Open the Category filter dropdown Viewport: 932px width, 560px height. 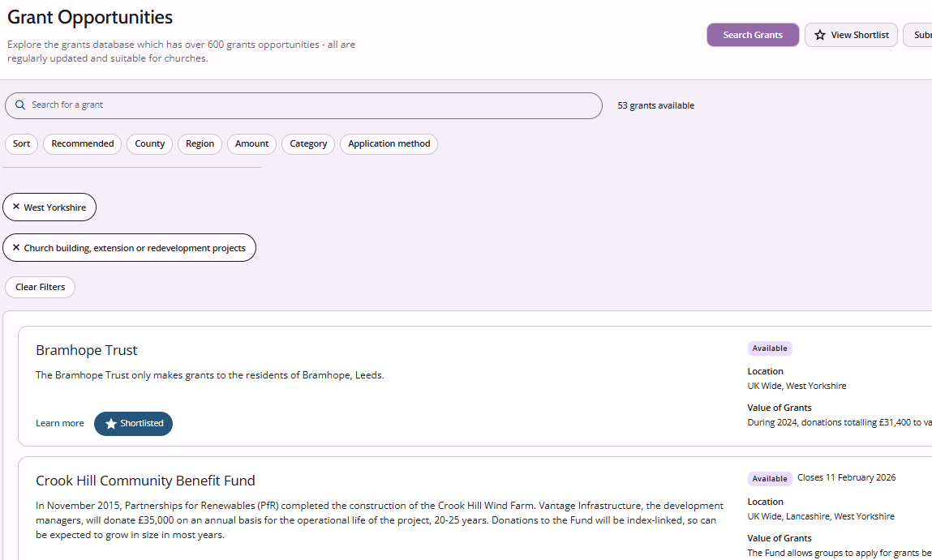[308, 144]
